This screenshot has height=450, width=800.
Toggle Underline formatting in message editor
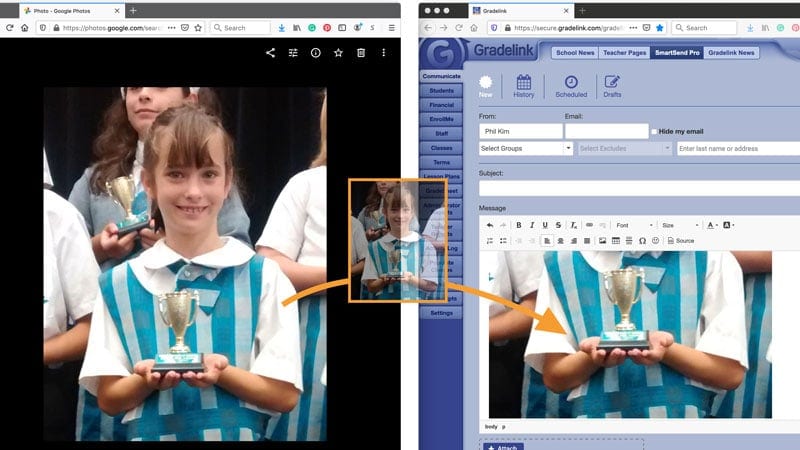545,225
